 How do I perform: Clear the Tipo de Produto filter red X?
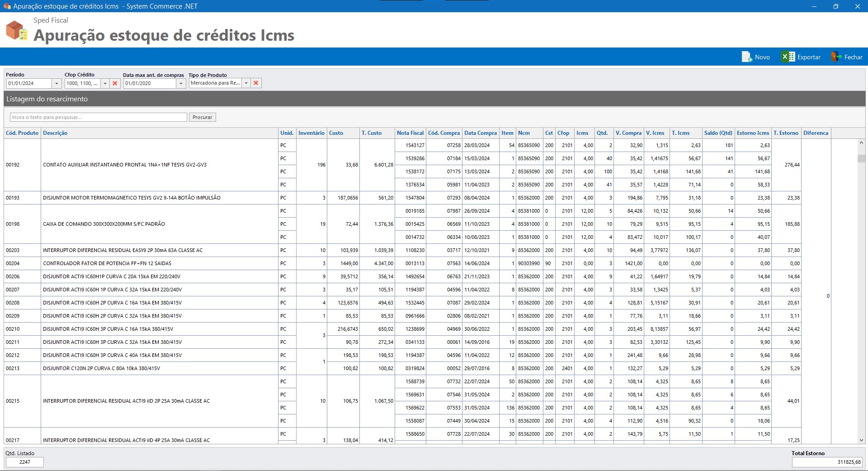coord(256,83)
